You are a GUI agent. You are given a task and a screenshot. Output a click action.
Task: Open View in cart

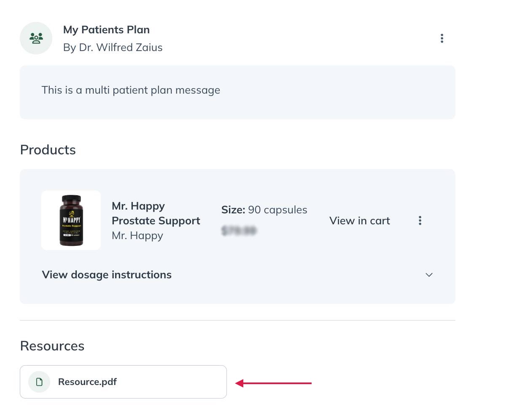pyautogui.click(x=359, y=221)
